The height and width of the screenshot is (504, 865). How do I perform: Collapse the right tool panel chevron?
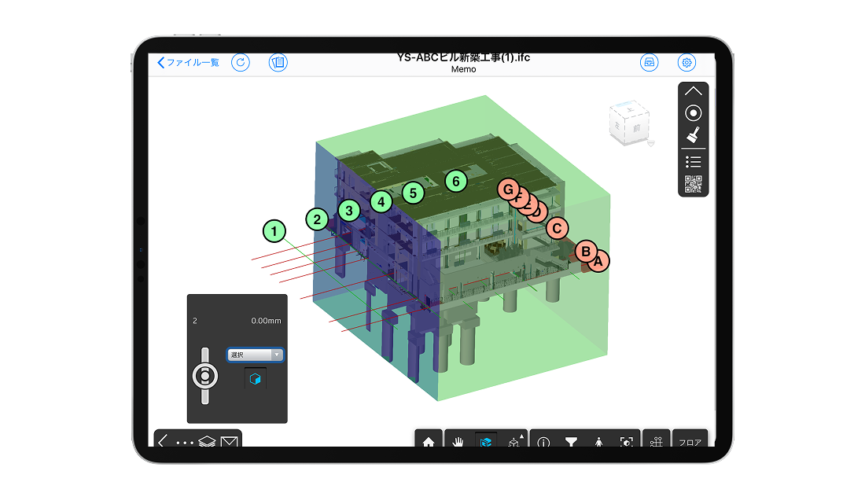(x=693, y=91)
